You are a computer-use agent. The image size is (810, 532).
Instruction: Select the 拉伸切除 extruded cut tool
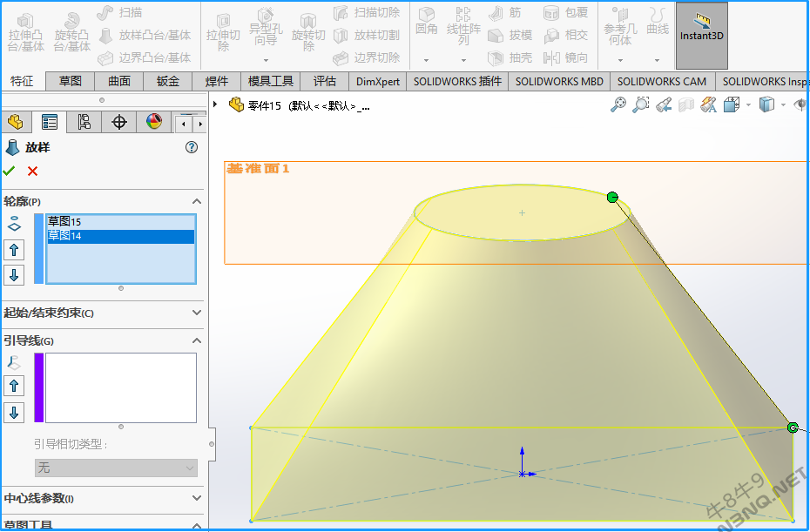click(223, 33)
